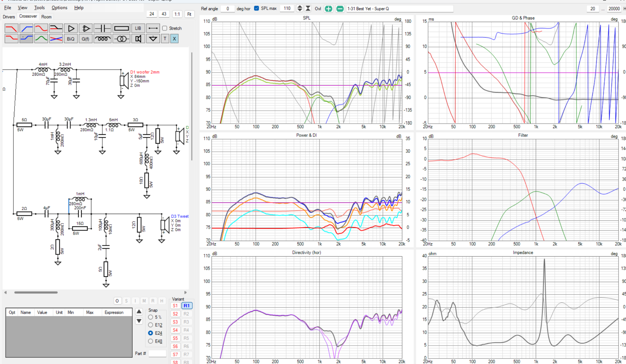Open the Help menu
Screen dimensions: 626x364
tap(79, 8)
